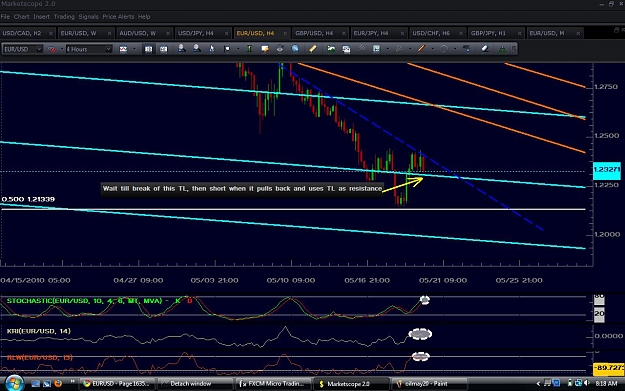Open the Help menu
This screenshot has width=625, height=391.
click(144, 17)
